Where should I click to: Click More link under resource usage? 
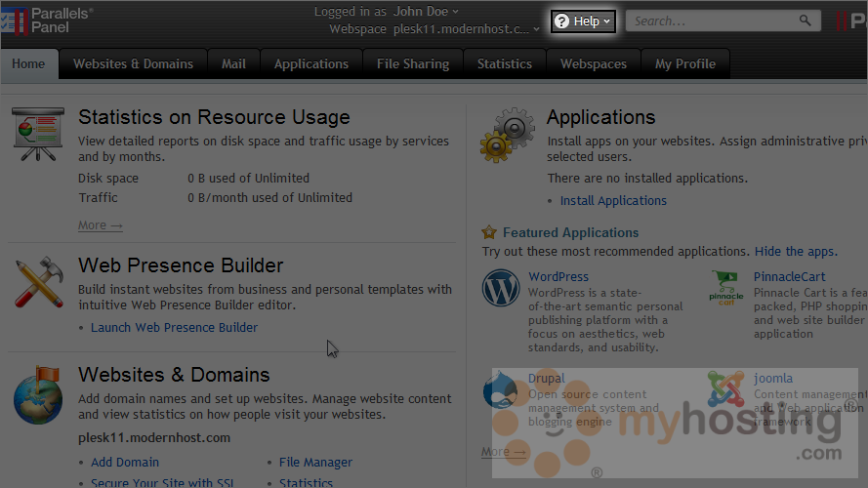tap(101, 225)
